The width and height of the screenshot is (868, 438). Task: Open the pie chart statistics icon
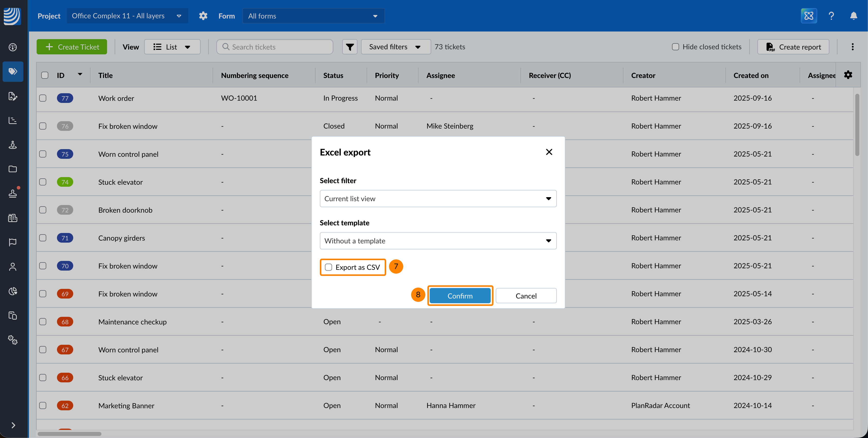pos(13,291)
